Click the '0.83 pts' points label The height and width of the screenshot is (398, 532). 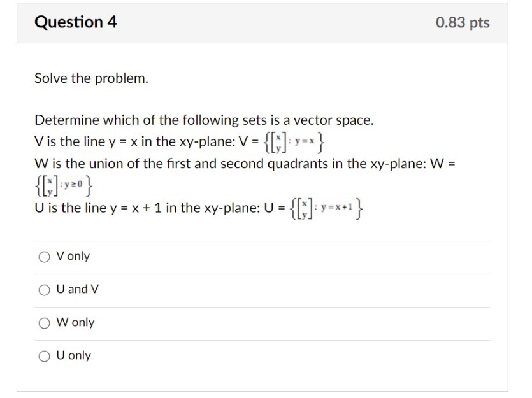[x=462, y=22]
